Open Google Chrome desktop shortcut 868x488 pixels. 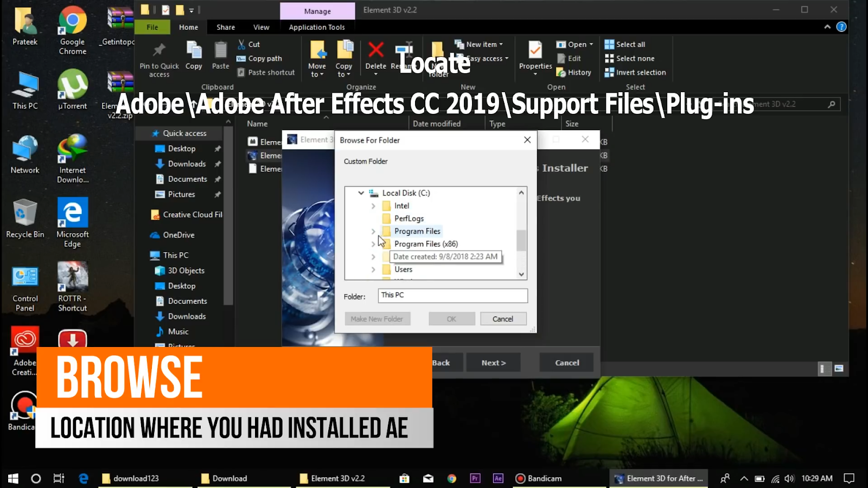tap(73, 30)
